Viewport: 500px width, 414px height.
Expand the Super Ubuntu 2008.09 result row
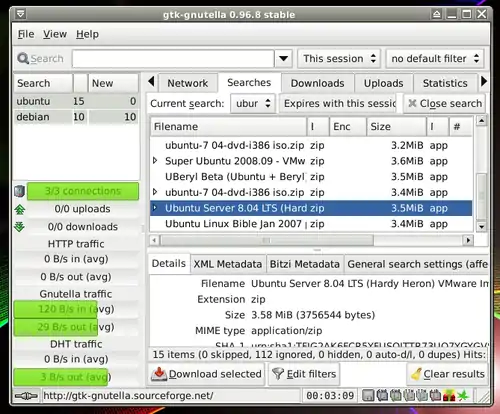click(x=155, y=161)
